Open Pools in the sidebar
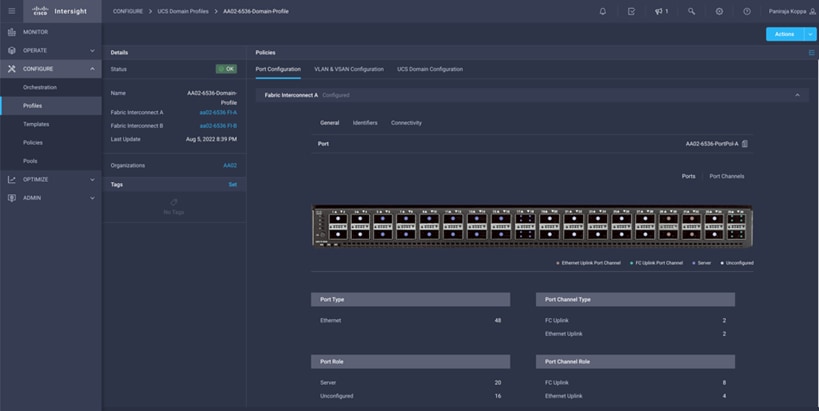 (30, 161)
